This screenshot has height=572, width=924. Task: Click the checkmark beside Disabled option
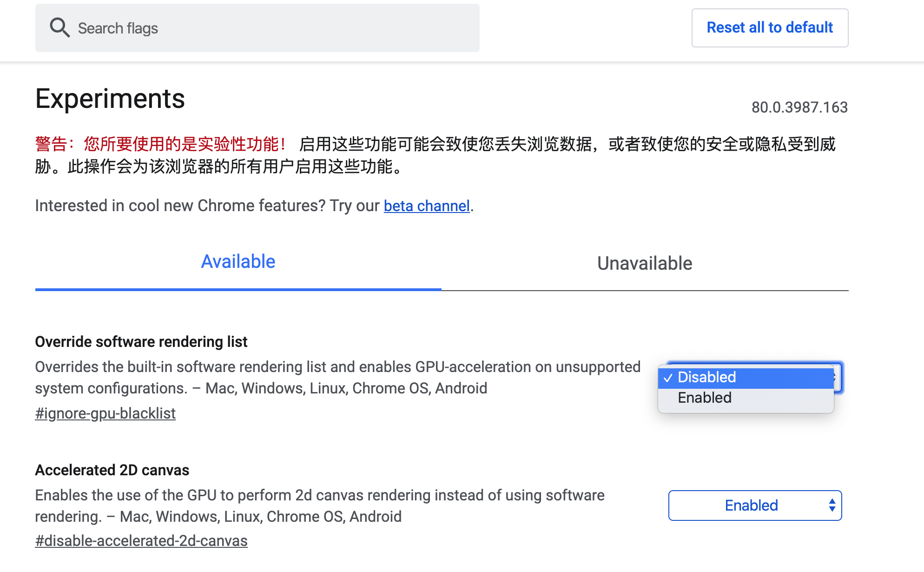click(x=668, y=378)
